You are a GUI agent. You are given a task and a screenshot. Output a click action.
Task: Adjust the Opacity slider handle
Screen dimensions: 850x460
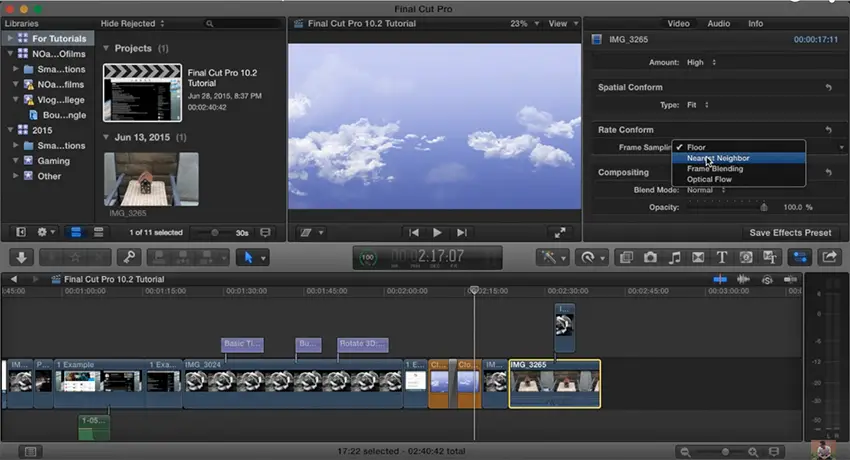[764, 207]
